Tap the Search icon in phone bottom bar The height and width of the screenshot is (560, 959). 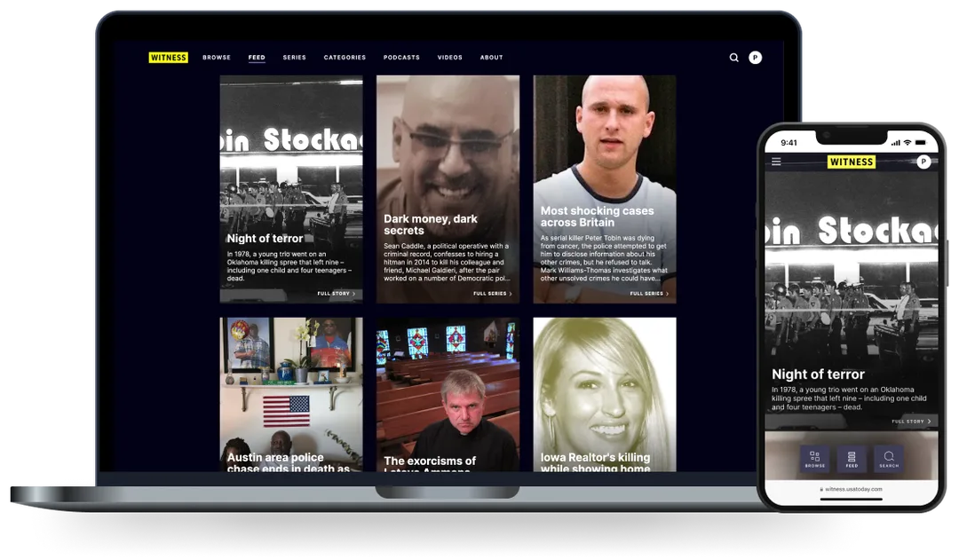click(889, 459)
